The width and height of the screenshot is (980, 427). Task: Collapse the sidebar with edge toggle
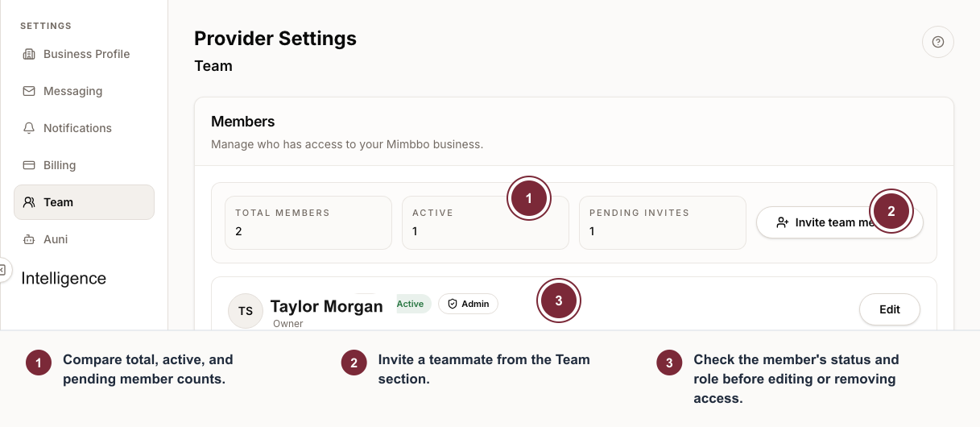tap(3, 270)
